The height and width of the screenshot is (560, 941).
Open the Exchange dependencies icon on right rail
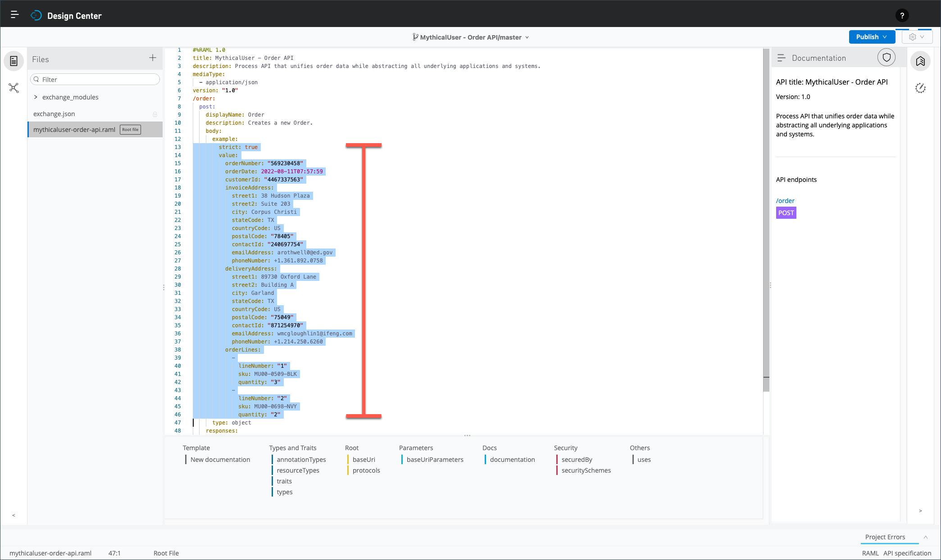coord(920,61)
